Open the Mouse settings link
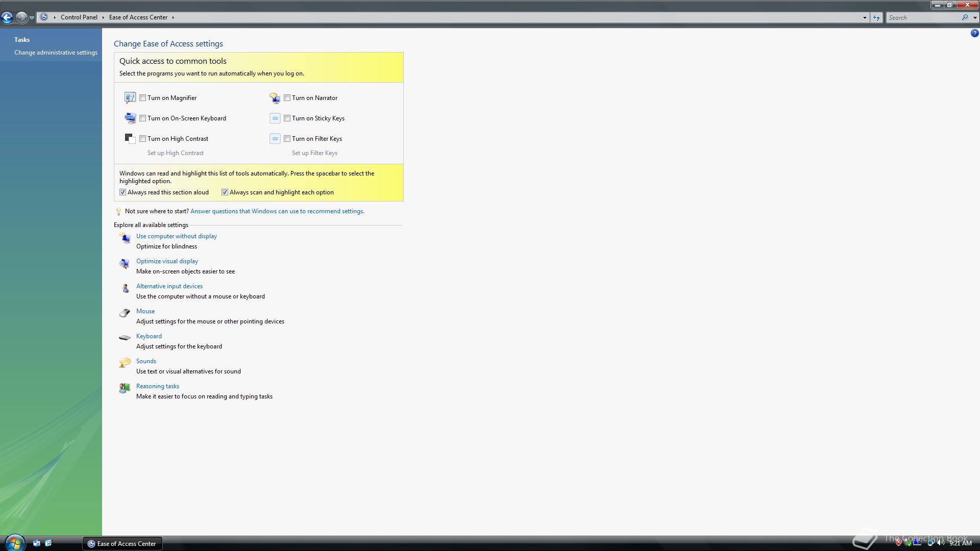The width and height of the screenshot is (980, 551). (x=145, y=311)
